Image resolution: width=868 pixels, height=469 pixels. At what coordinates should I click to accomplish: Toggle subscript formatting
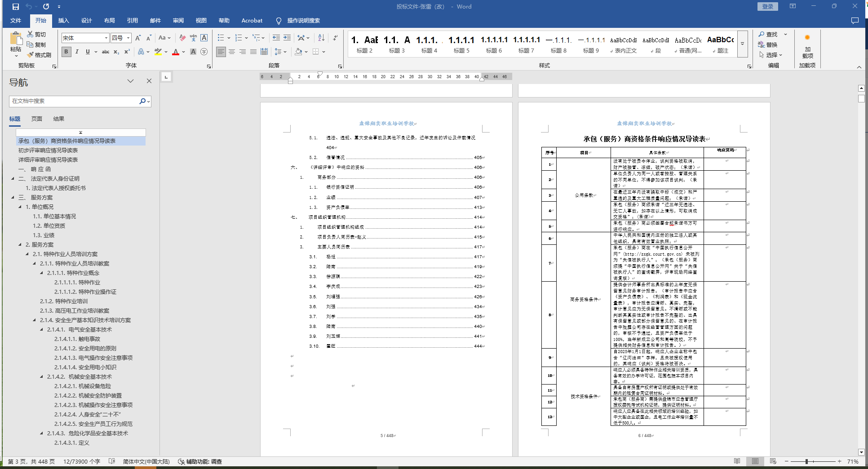point(116,52)
